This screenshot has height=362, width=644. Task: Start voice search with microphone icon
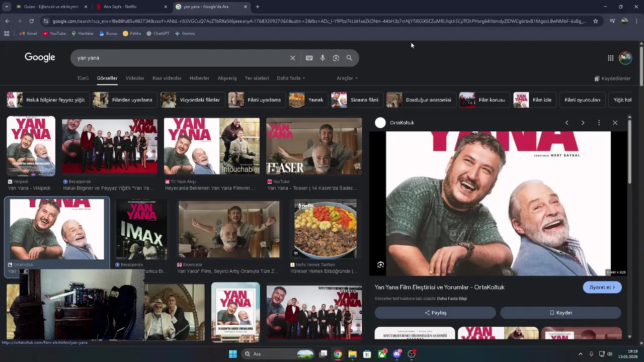coord(323,58)
